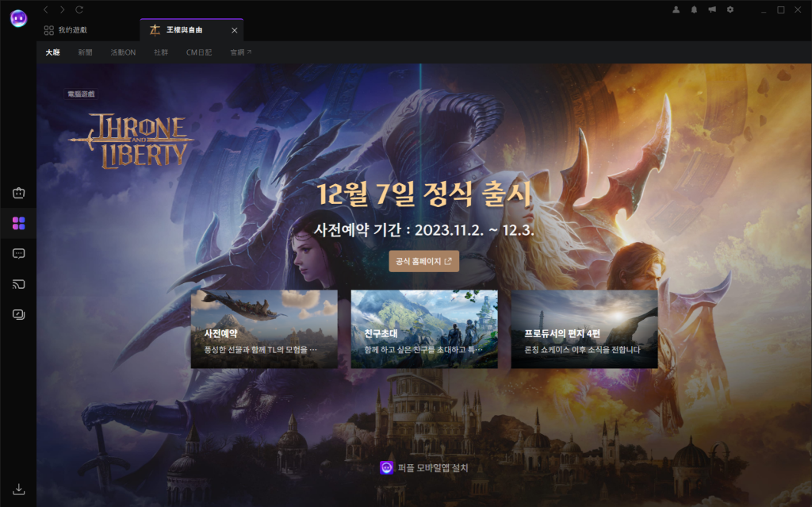Image resolution: width=812 pixels, height=507 pixels.
Task: Open announcements megaphone icon
Action: pos(712,10)
